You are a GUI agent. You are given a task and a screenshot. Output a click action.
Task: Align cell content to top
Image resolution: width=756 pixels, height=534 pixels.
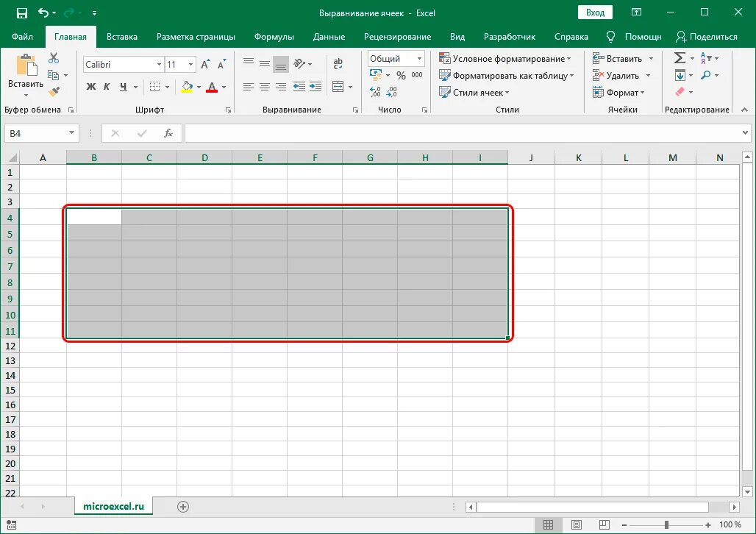pyautogui.click(x=249, y=63)
